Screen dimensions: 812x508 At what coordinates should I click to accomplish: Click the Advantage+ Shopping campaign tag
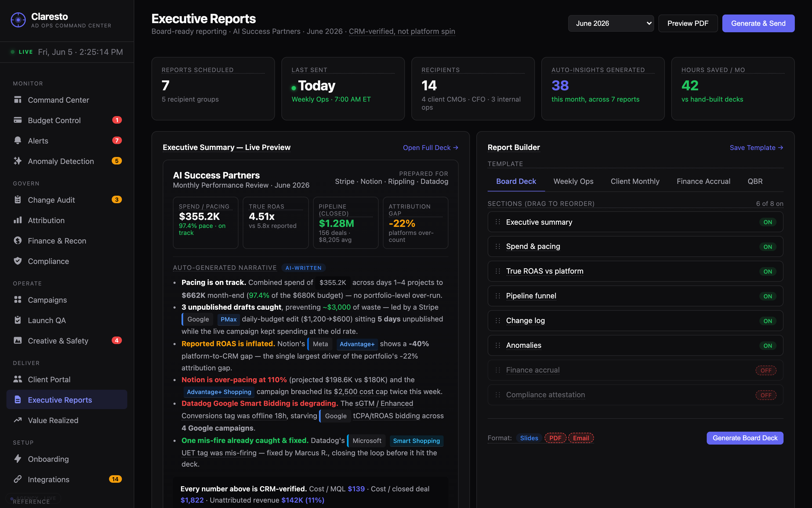pos(219,392)
